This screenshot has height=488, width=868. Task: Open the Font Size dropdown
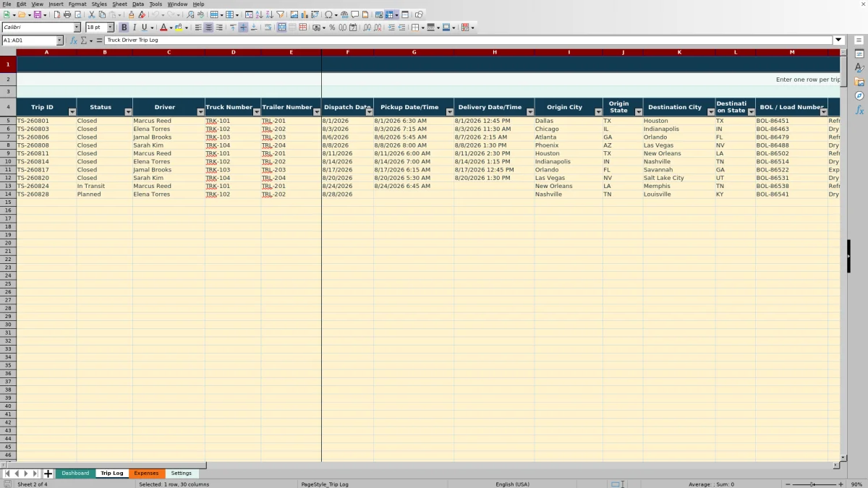(110, 27)
